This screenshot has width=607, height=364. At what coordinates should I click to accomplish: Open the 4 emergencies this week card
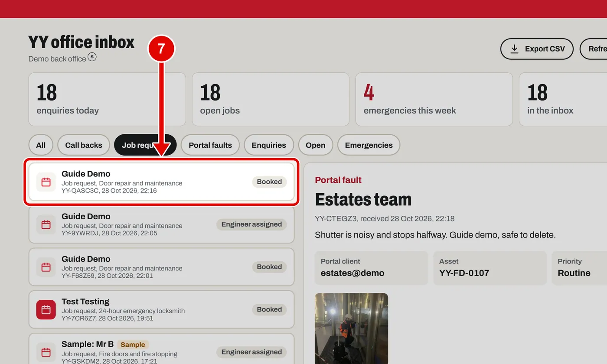click(434, 99)
